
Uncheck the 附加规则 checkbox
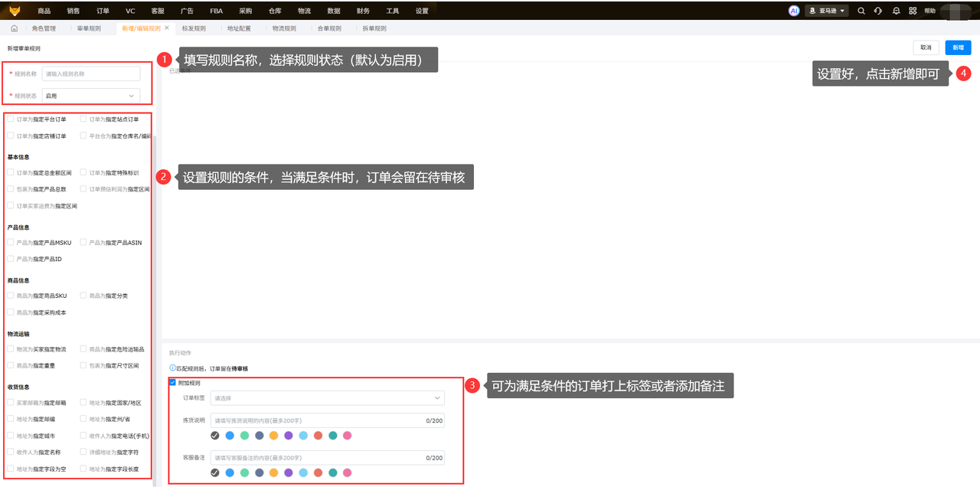click(172, 382)
